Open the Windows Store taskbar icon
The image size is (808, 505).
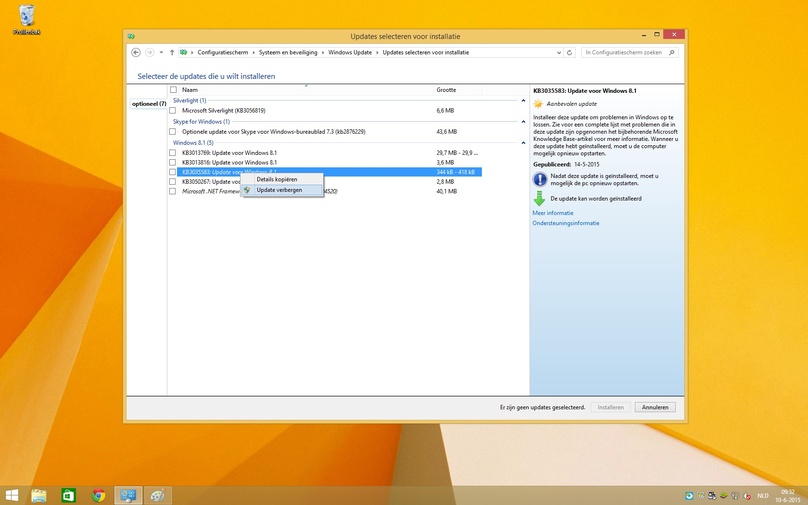(x=68, y=496)
